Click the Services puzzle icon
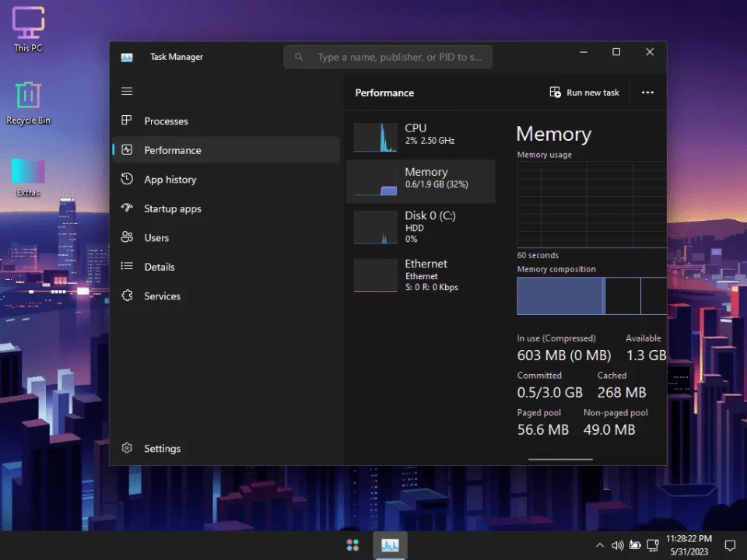Viewport: 747px width, 560px height. pos(127,296)
